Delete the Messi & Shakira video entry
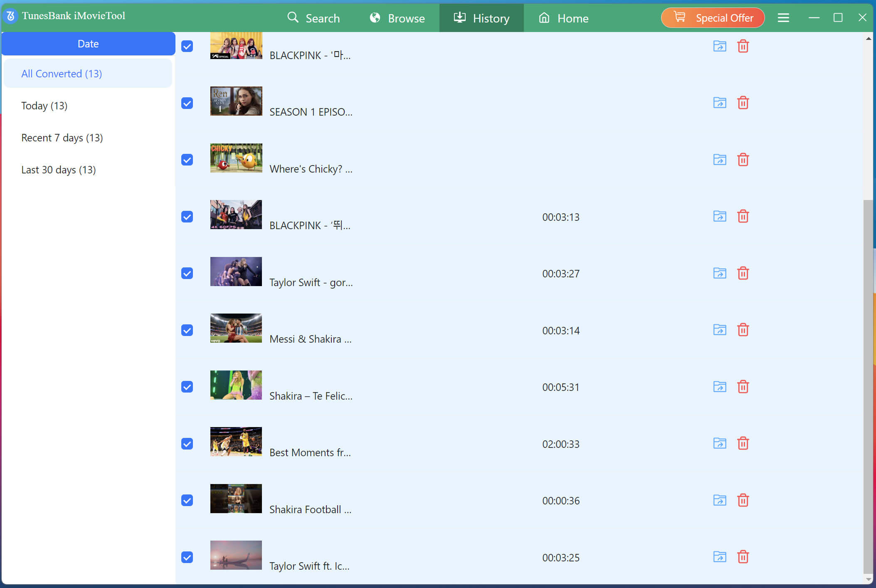Image resolution: width=876 pixels, height=588 pixels. [743, 330]
